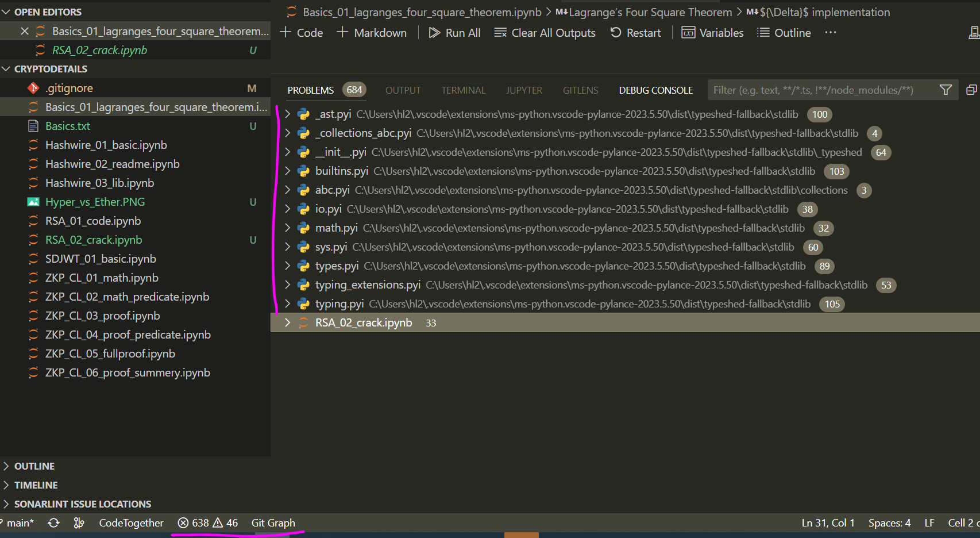Open the More Actions ellipsis in notebook toolbar
The image size is (980, 538).
pos(830,33)
